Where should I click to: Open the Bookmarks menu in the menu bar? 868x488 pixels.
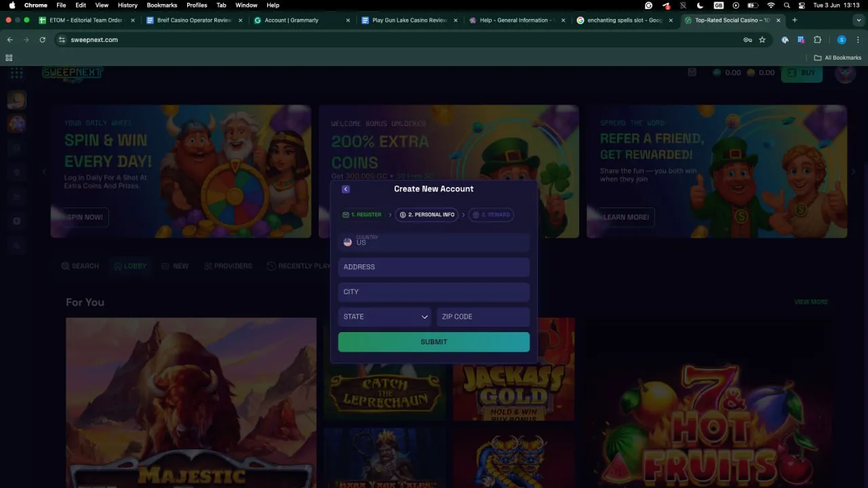[x=161, y=5]
